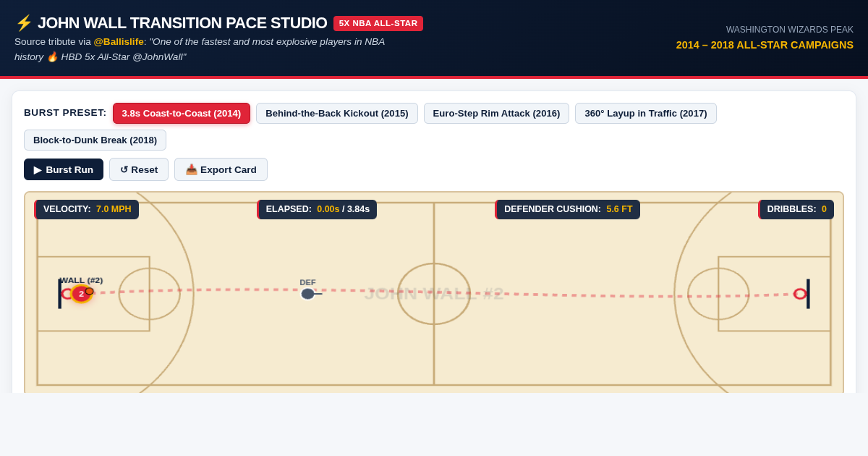Click the DRIBBLES 0 counter
The width and height of the screenshot is (868, 456).
796,209
